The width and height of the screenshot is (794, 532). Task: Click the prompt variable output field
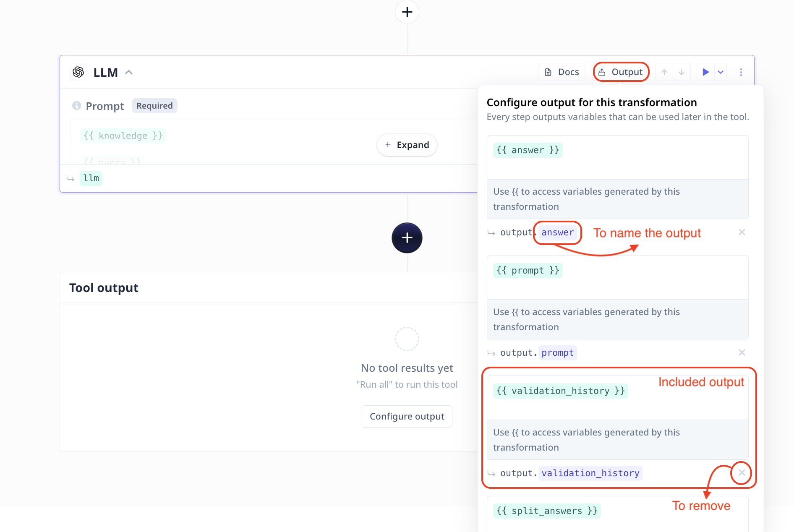(617, 278)
